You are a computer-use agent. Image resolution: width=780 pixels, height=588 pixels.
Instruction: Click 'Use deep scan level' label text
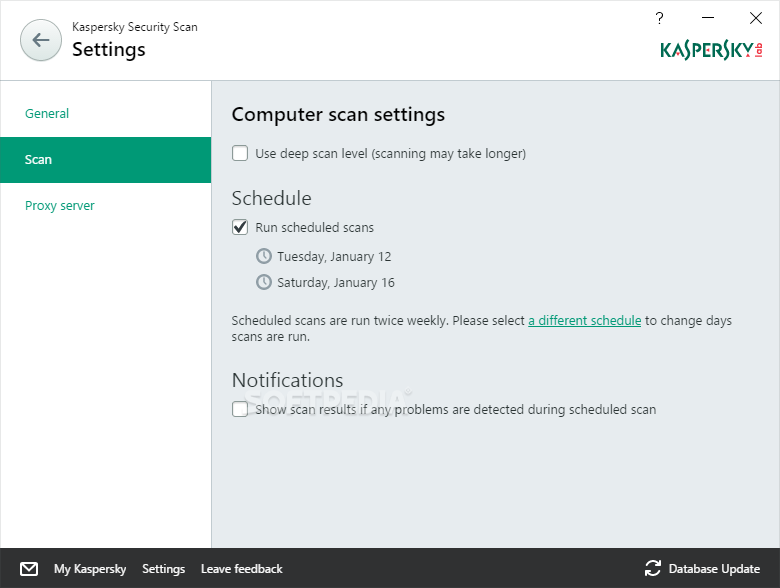tap(390, 154)
